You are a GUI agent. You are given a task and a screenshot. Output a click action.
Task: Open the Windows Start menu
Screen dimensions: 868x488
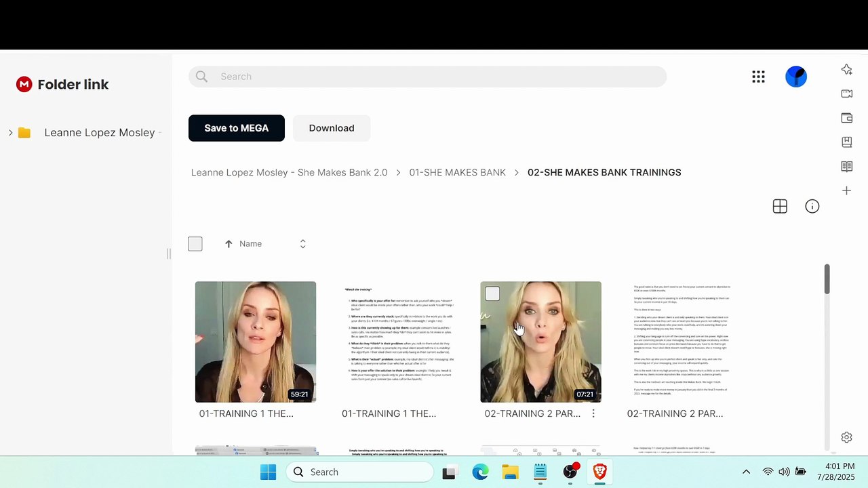point(268,472)
